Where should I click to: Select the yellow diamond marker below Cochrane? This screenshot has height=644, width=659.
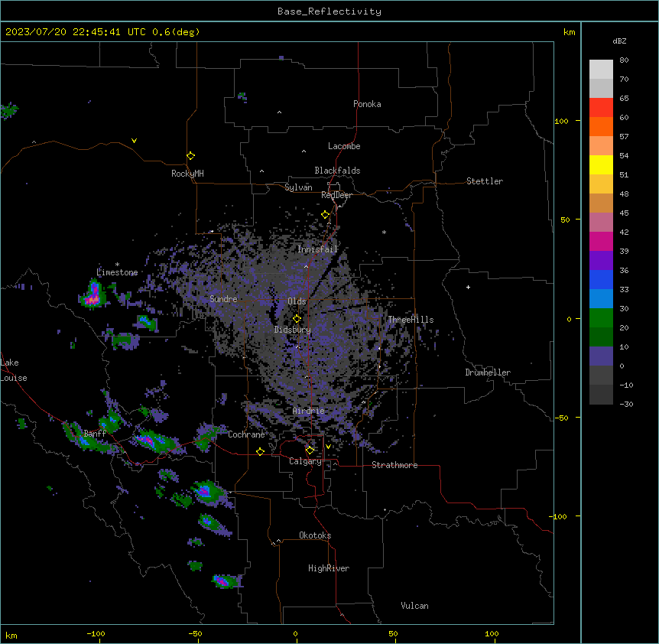(260, 451)
